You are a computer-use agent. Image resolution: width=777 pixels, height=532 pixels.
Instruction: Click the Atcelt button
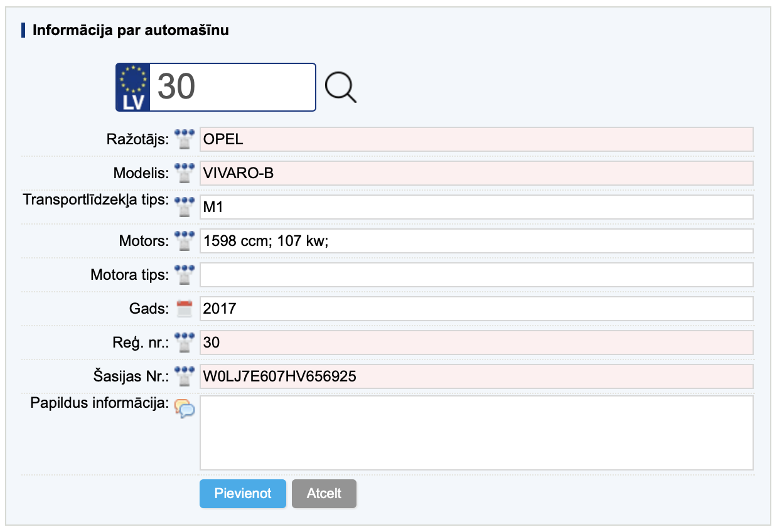click(x=324, y=494)
